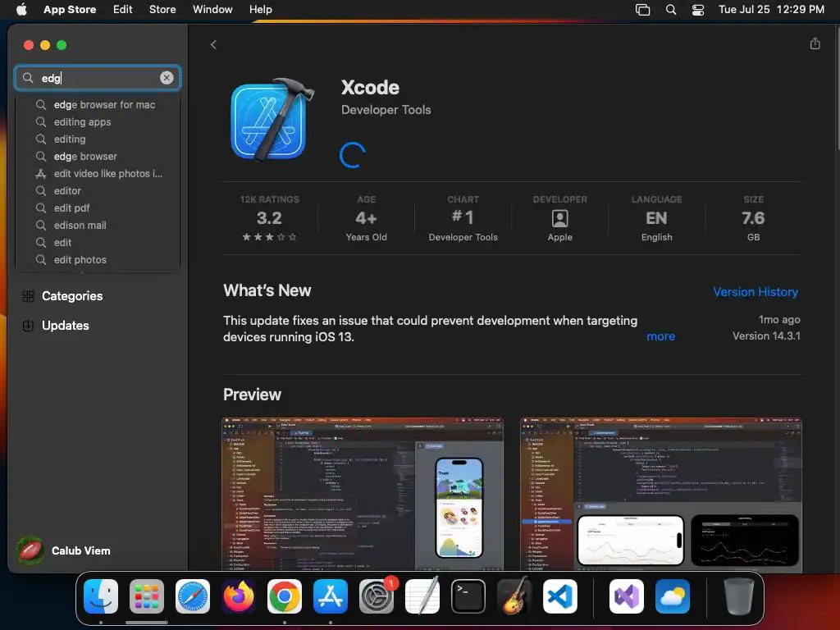Open the Apple menu

tap(21, 9)
